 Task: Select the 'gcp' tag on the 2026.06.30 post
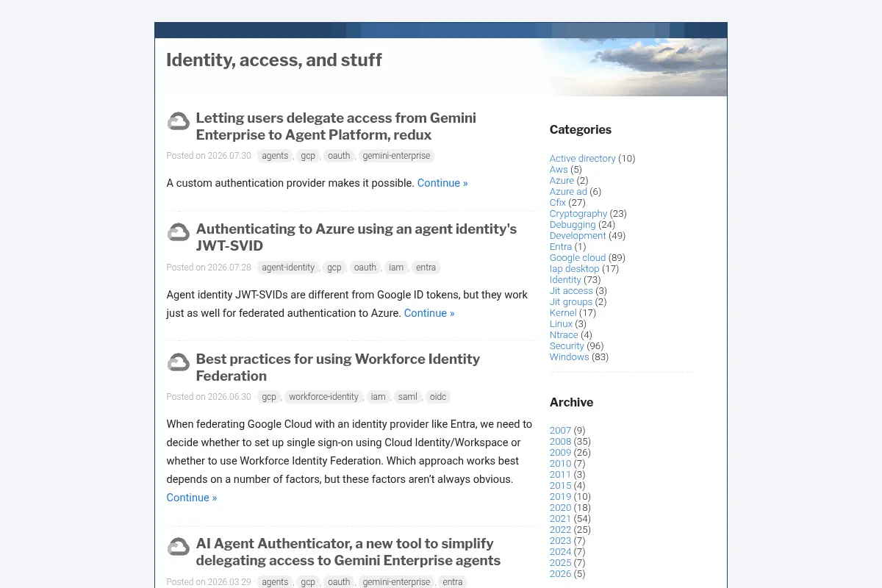tap(269, 397)
